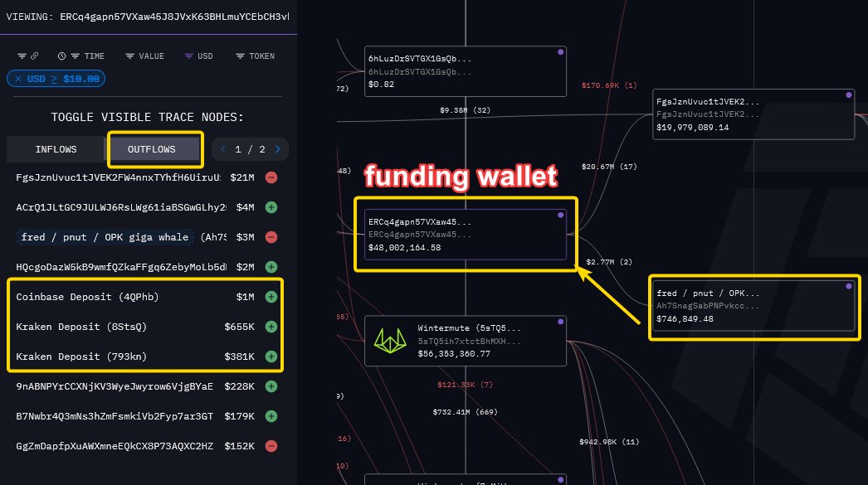This screenshot has height=485, width=868.
Task: Hide the GgZmDapfpXuAWXmne $152K node
Action: click(271, 446)
